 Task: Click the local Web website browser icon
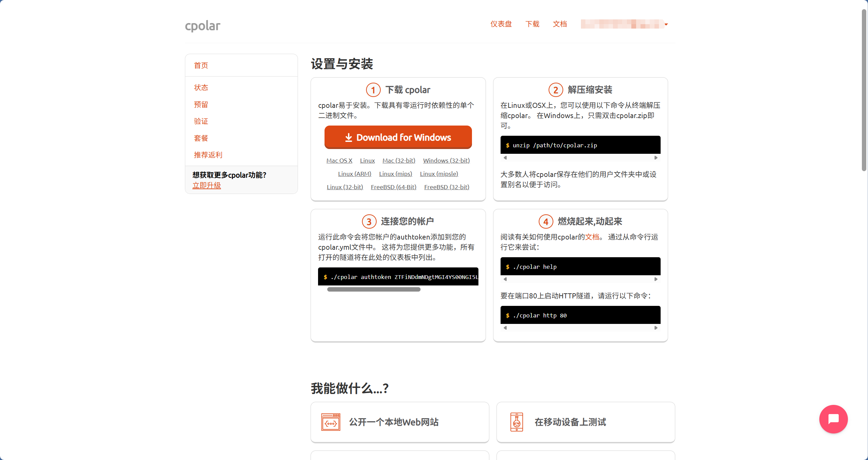(330, 422)
